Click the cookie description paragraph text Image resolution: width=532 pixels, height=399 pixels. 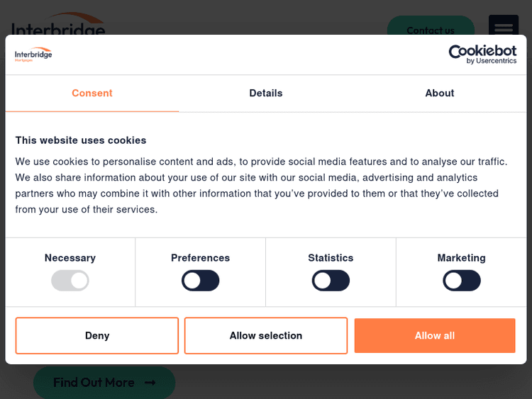pyautogui.click(x=261, y=186)
